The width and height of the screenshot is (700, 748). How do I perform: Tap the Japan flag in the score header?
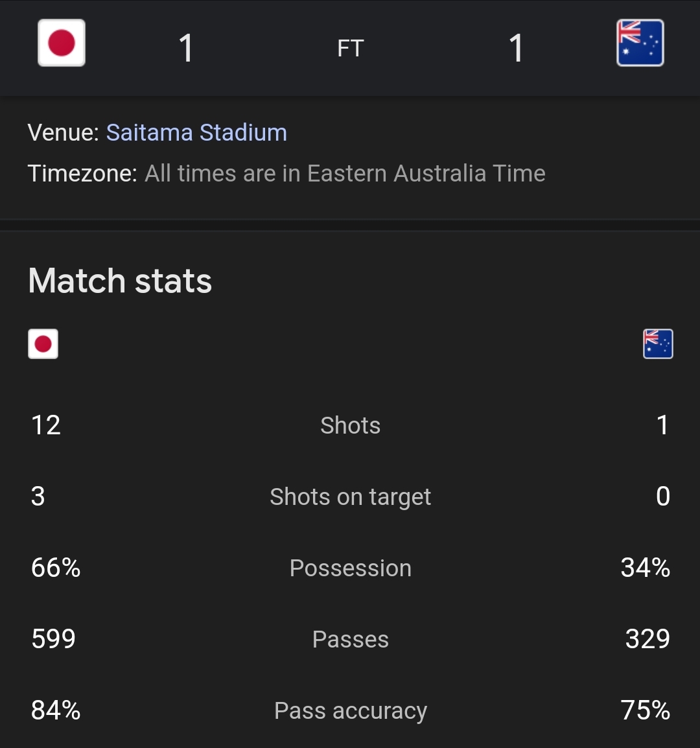[62, 43]
